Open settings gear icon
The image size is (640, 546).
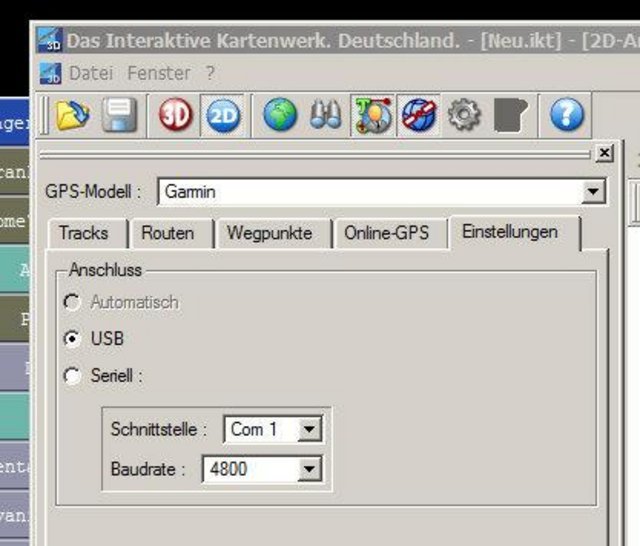464,115
